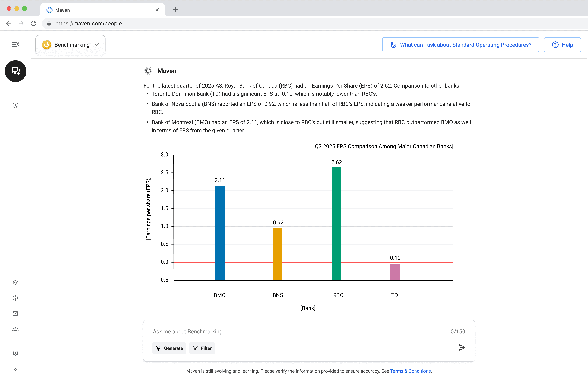Send message with the arrow icon

tap(462, 348)
